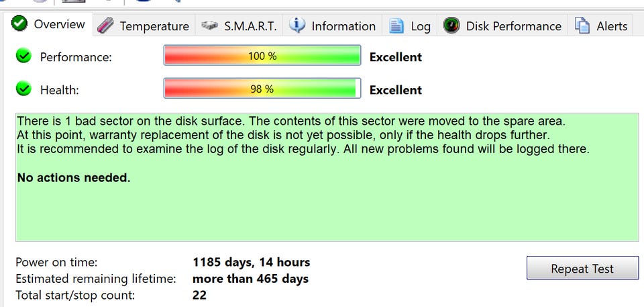Click the green checkmark icon on Overview tab
The image size is (644, 307).
pos(19,24)
